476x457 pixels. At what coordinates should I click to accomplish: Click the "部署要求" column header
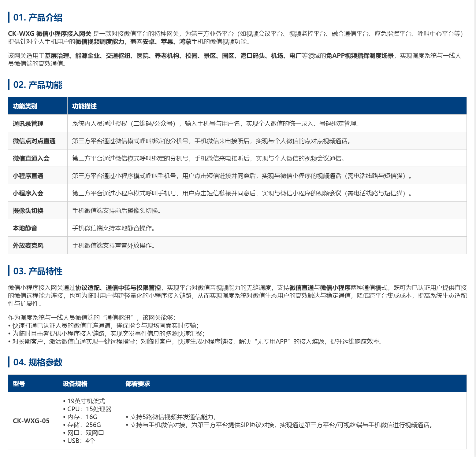(138, 384)
